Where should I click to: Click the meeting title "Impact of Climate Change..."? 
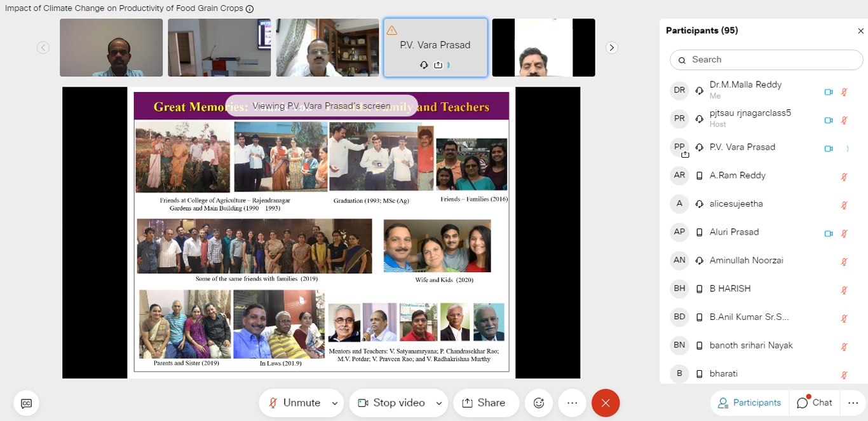[124, 9]
